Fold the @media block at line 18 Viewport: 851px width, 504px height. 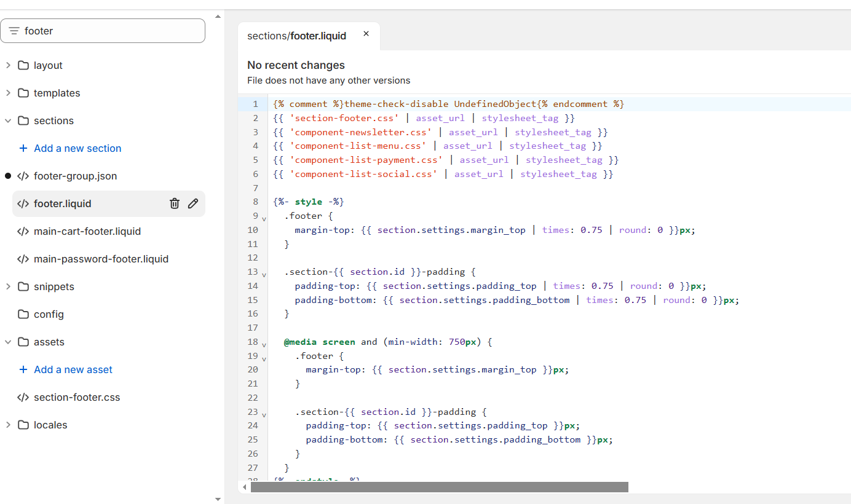pyautogui.click(x=264, y=344)
